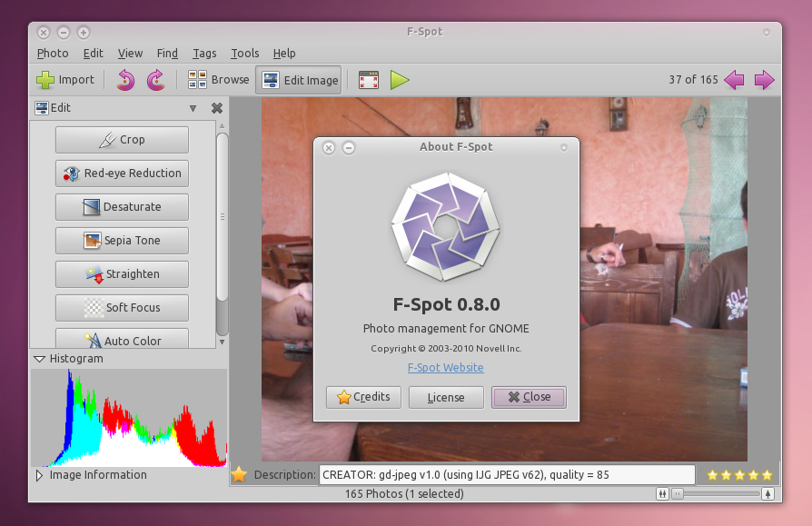Image resolution: width=812 pixels, height=526 pixels.
Task: Open the Soft Focus tool
Action: pyautogui.click(x=123, y=308)
